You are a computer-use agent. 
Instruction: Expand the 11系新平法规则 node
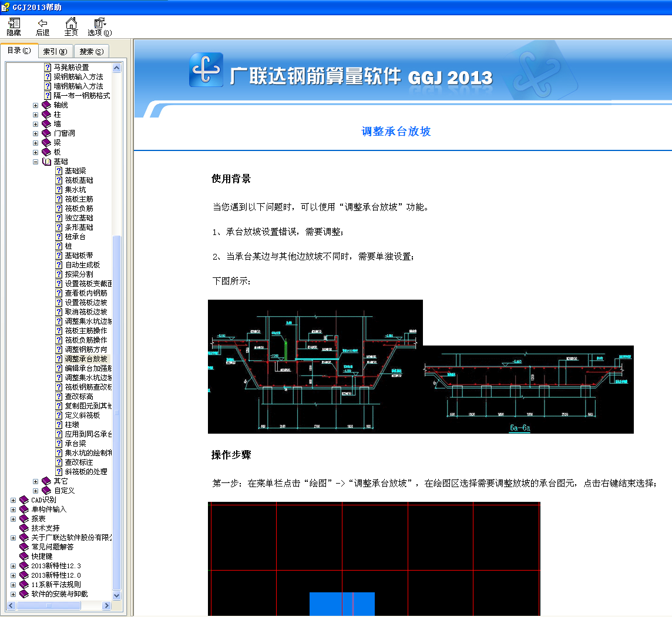[x=14, y=585]
